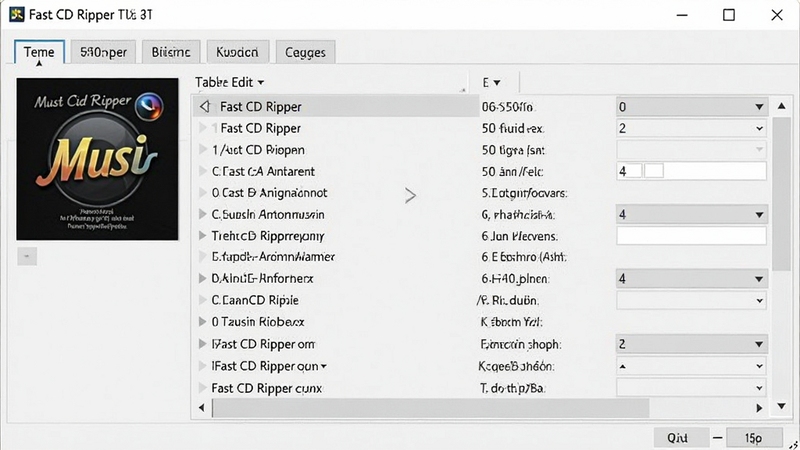Screen dimensions: 800x450
Task: Open the disabled dropdown for '50 tigra fsn'
Action: (691, 149)
